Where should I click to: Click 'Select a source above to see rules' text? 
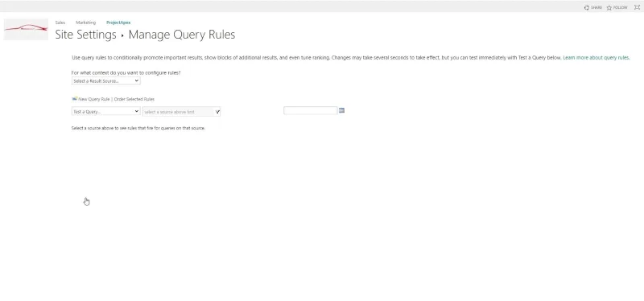coord(138,128)
